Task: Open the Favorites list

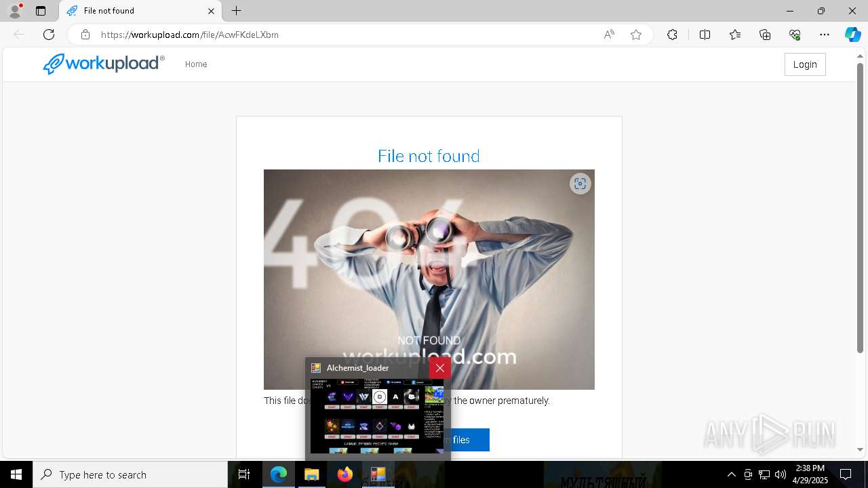Action: coord(735,35)
